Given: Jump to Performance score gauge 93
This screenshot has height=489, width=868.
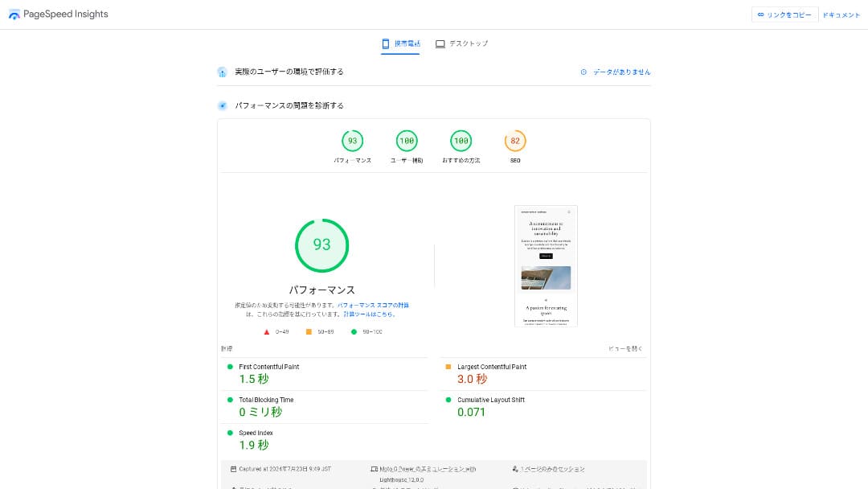Looking at the screenshot, I should coord(352,142).
